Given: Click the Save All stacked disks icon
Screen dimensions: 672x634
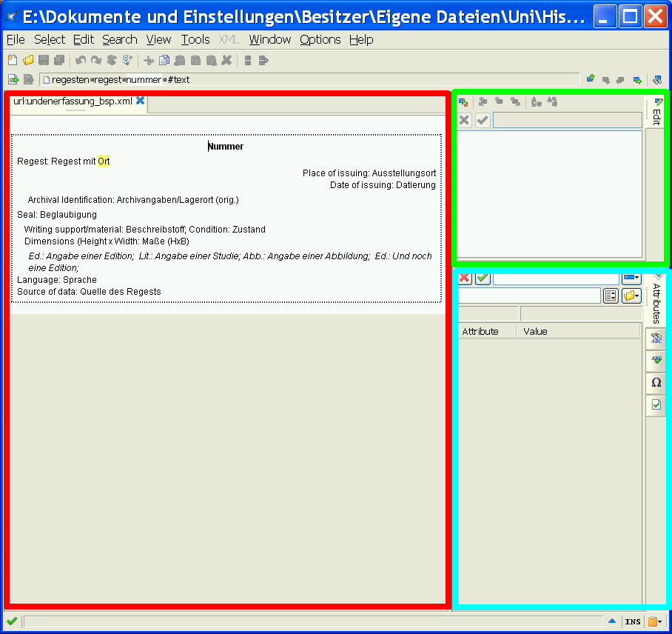Looking at the screenshot, I should click(59, 61).
